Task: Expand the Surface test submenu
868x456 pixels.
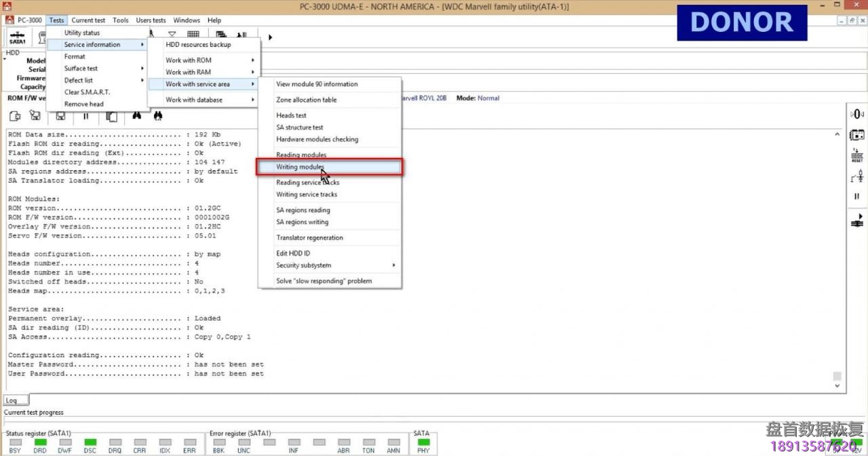Action: 96,68
